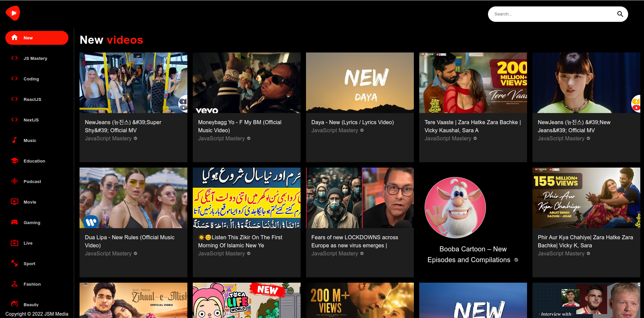
Task: Open Phir Aur Kya Chahiye title
Action: click(x=585, y=241)
